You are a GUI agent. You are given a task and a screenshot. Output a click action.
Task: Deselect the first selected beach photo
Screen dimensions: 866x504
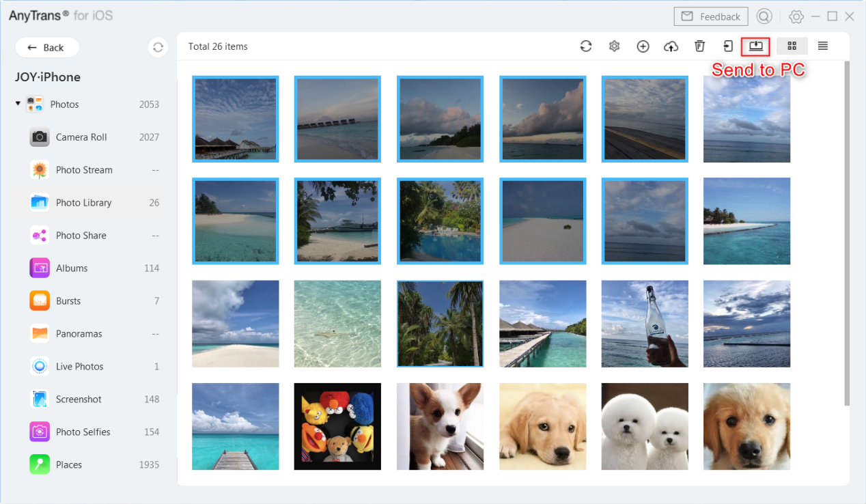236,119
